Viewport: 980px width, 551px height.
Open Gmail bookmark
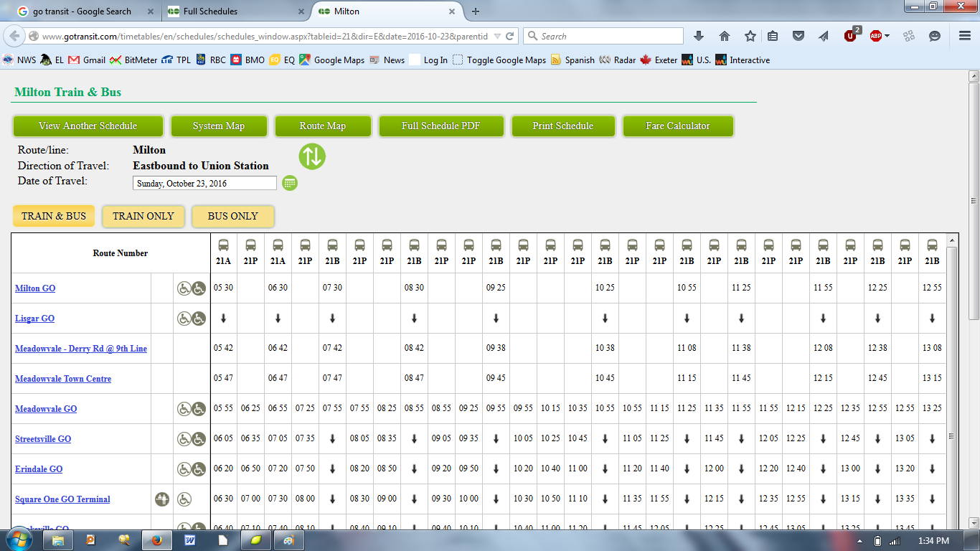87,60
